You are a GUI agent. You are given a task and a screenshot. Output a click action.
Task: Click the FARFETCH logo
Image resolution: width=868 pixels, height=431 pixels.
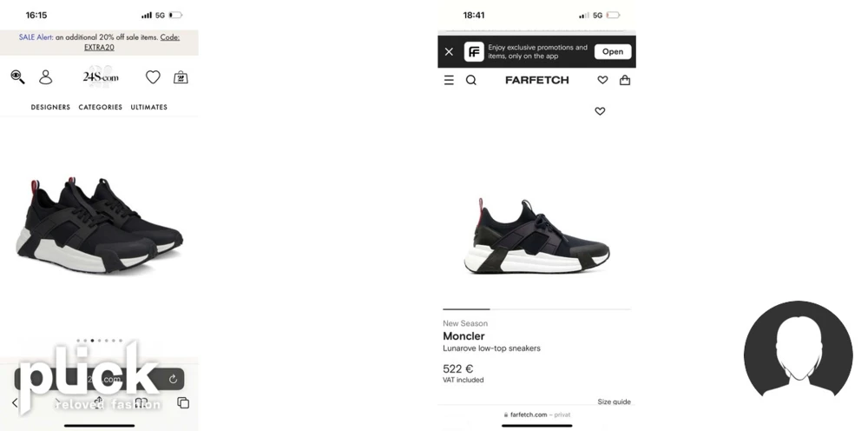(x=537, y=80)
